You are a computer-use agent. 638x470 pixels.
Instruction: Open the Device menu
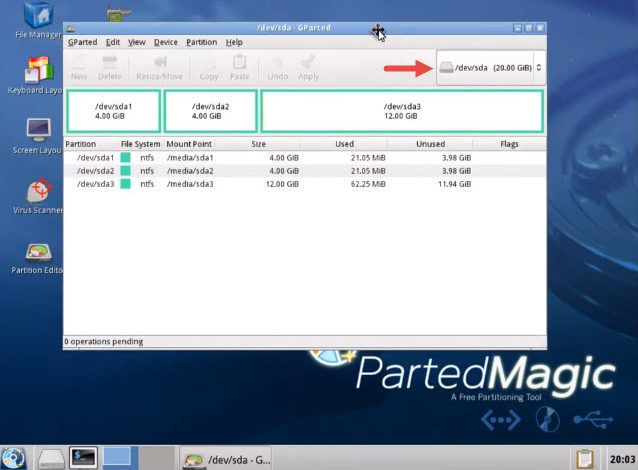coord(166,42)
